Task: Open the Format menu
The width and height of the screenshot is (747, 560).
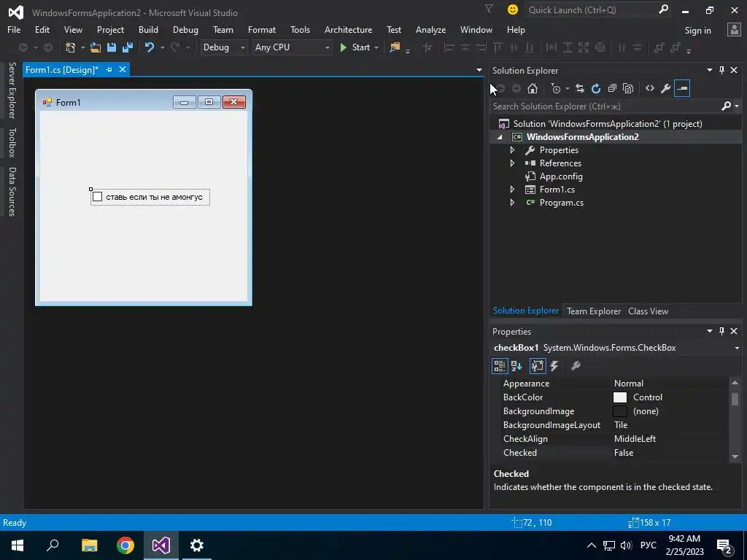Action: [262, 29]
